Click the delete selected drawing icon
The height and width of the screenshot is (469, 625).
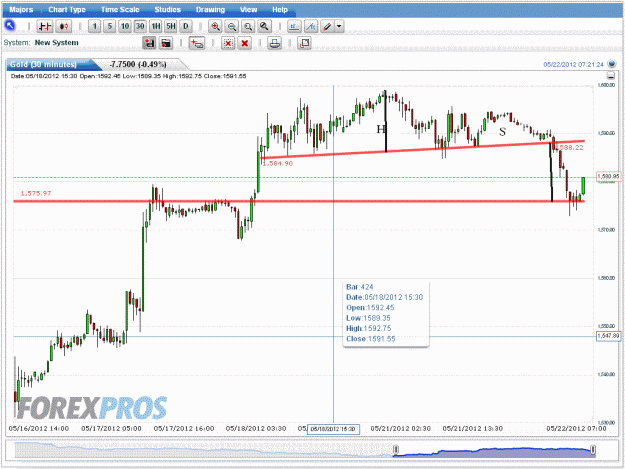pos(228,43)
